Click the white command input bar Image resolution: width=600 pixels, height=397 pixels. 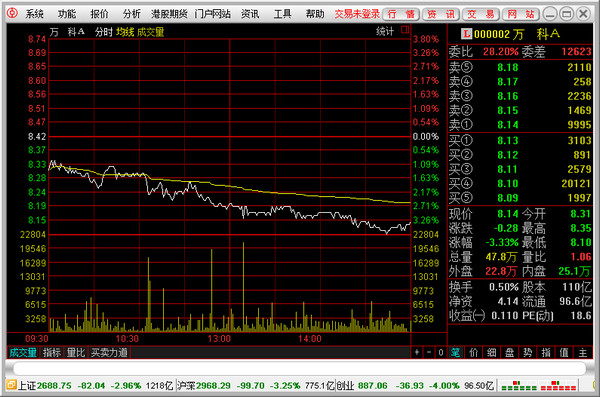(x=300, y=369)
